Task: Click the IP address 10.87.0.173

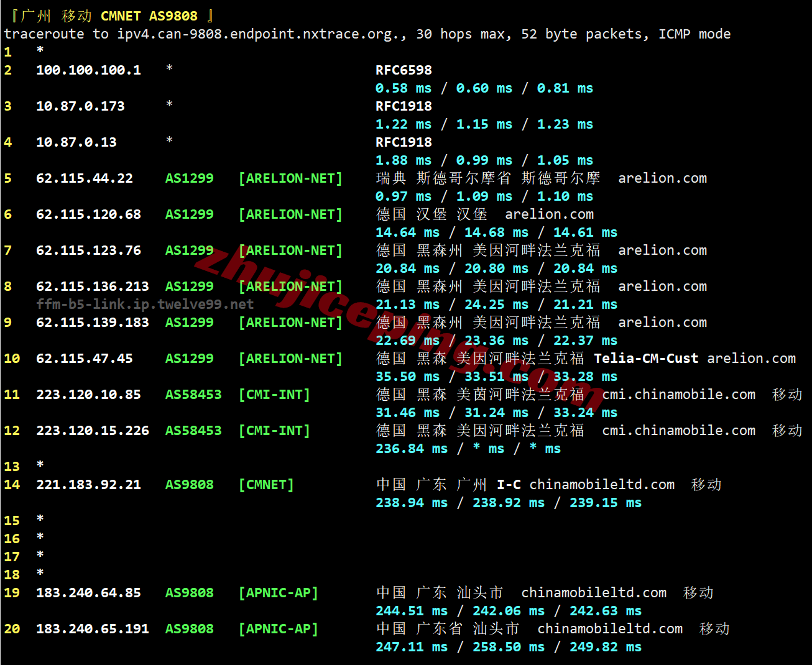Action: (80, 106)
